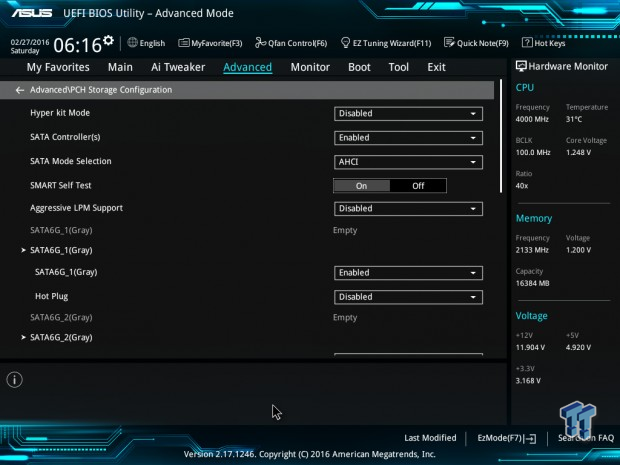
Task: Show Hot Keys question mark icon
Action: [527, 42]
